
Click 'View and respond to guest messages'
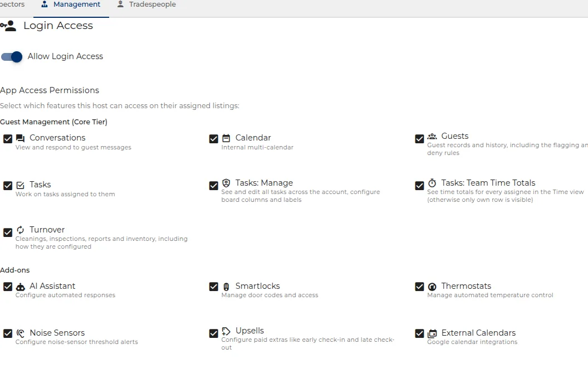click(73, 147)
